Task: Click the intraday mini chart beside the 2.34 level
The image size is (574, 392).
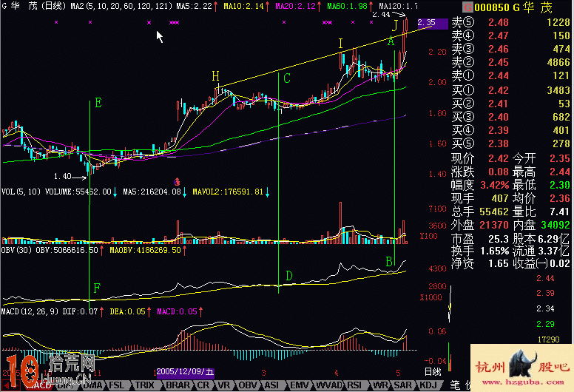Action: click(450, 305)
